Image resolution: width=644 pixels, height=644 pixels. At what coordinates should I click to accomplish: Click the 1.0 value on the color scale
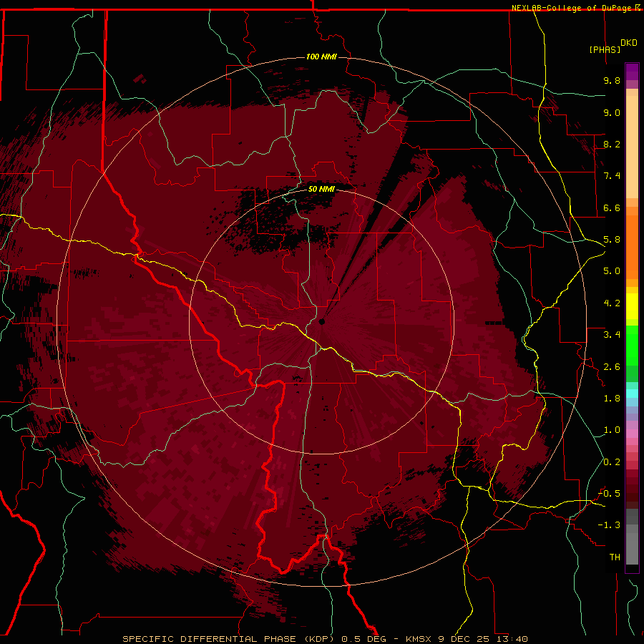click(x=612, y=430)
